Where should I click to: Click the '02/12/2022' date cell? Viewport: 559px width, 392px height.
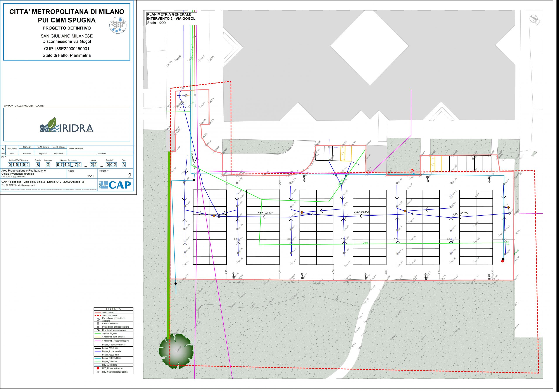pos(12,149)
